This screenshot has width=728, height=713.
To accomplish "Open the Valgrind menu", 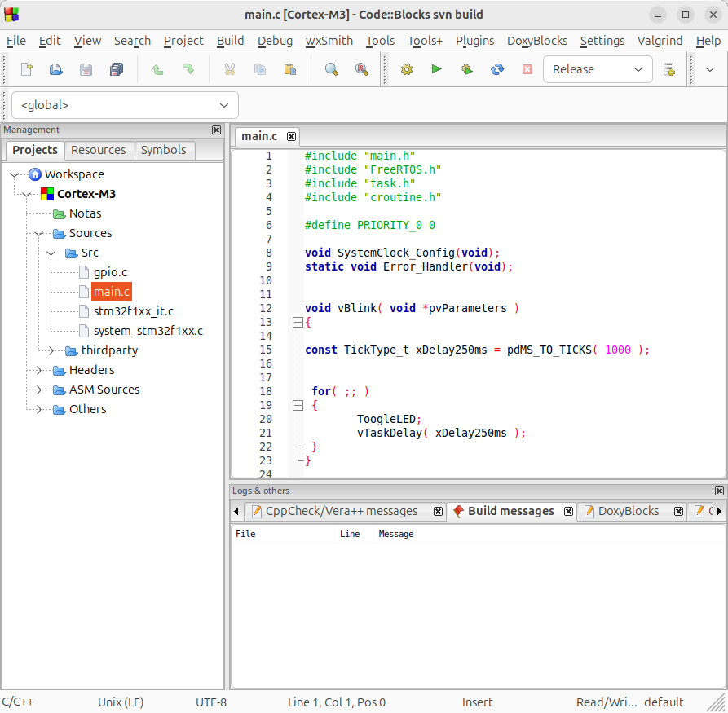I will pos(660,41).
